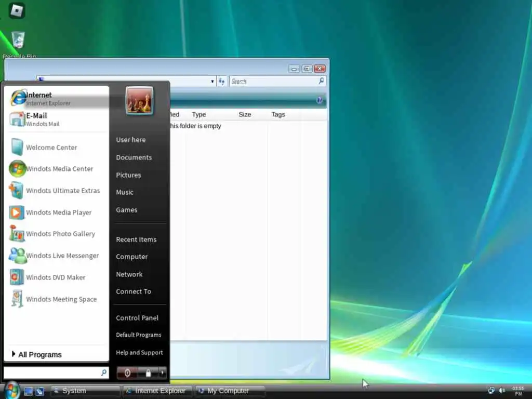Launch Windots Mail from E-Mail entry
Image resolution: width=532 pixels, height=399 pixels.
[57, 119]
